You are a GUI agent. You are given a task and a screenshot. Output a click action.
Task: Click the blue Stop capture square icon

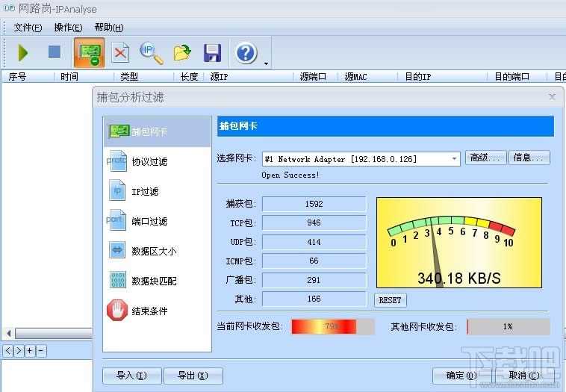coord(55,52)
